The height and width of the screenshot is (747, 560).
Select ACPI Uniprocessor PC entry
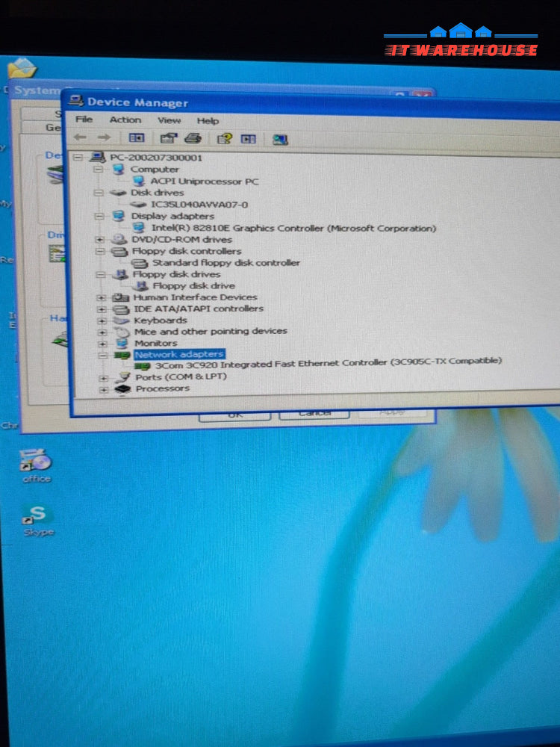pyautogui.click(x=205, y=181)
